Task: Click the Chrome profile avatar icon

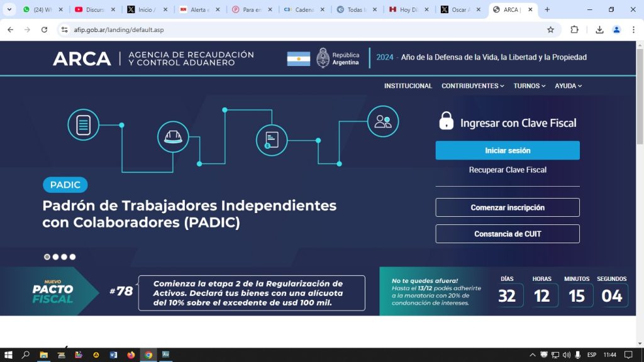Action: pos(617,29)
